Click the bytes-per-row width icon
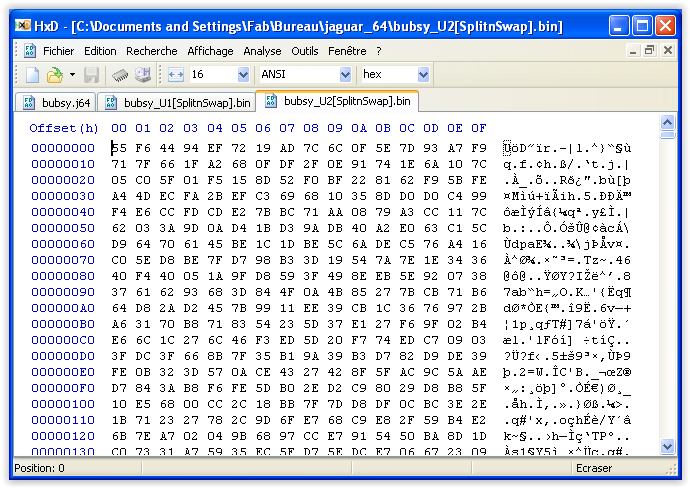 pos(176,75)
